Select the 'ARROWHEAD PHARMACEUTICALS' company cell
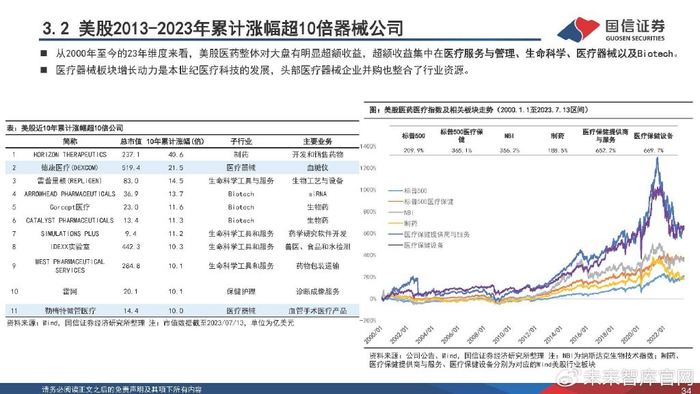700x394 pixels. tap(70, 194)
